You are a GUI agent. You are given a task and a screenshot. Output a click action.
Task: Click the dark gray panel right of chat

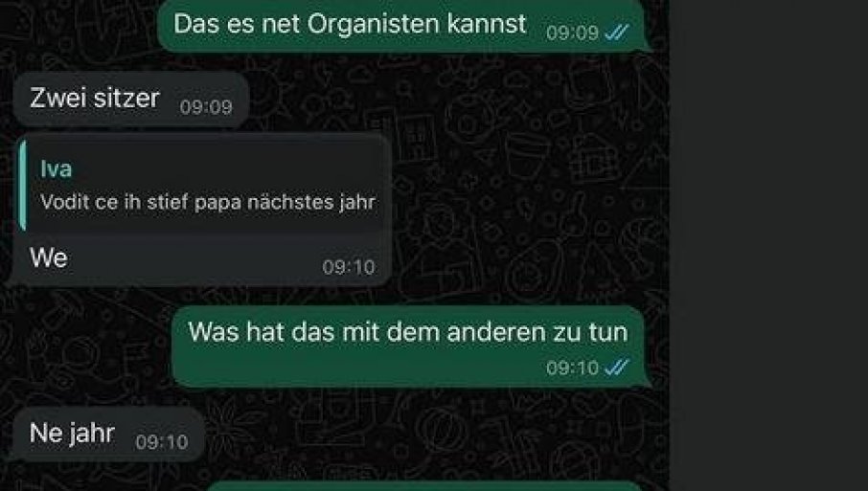pyautogui.click(x=769, y=245)
